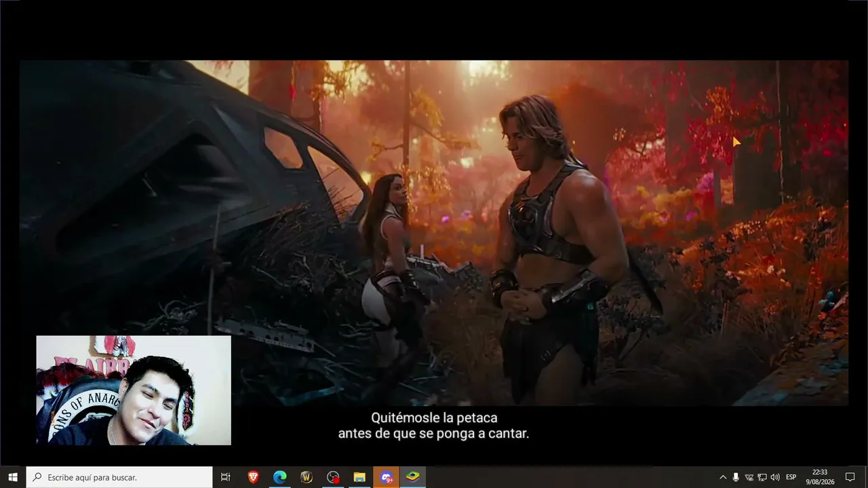868x488 pixels.
Task: Click the video playback area
Action: point(434,233)
